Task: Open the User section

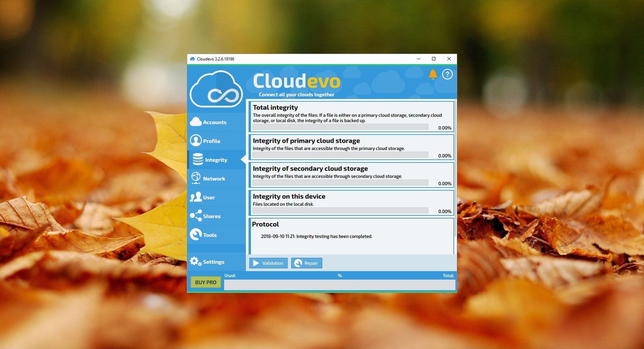Action: (209, 197)
